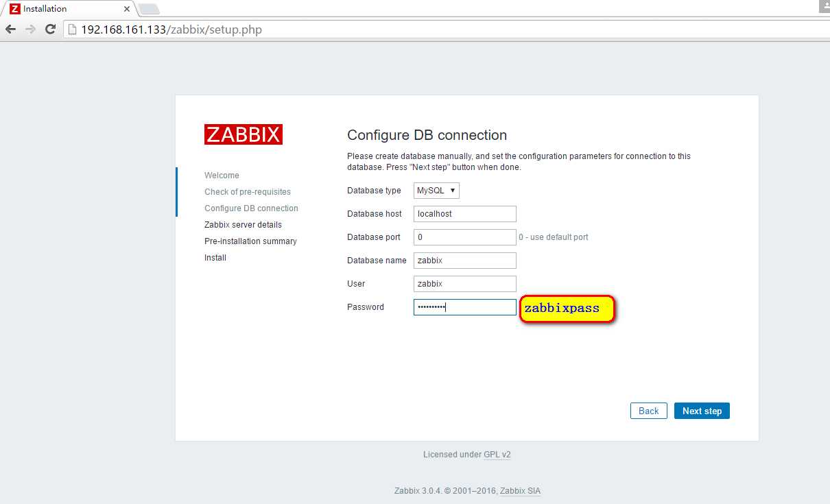
Task: Click the Database port label
Action: click(374, 237)
